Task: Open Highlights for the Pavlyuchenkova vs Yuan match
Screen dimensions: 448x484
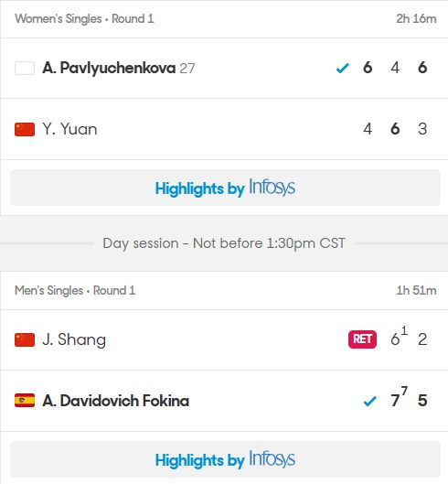Action: pos(225,188)
